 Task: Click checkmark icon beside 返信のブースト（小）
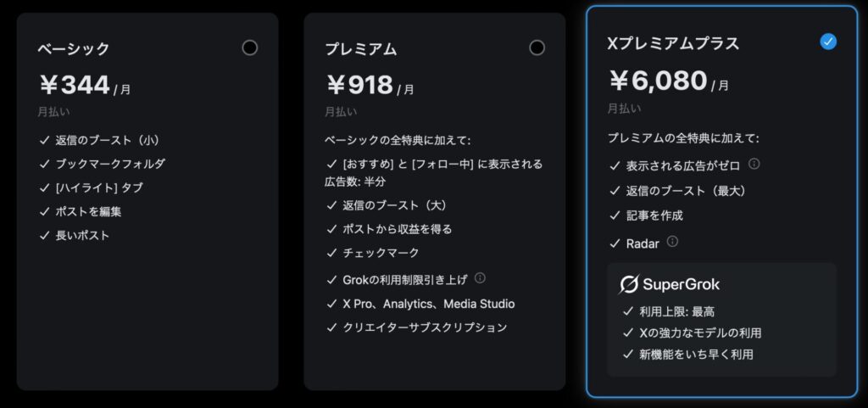[45, 140]
